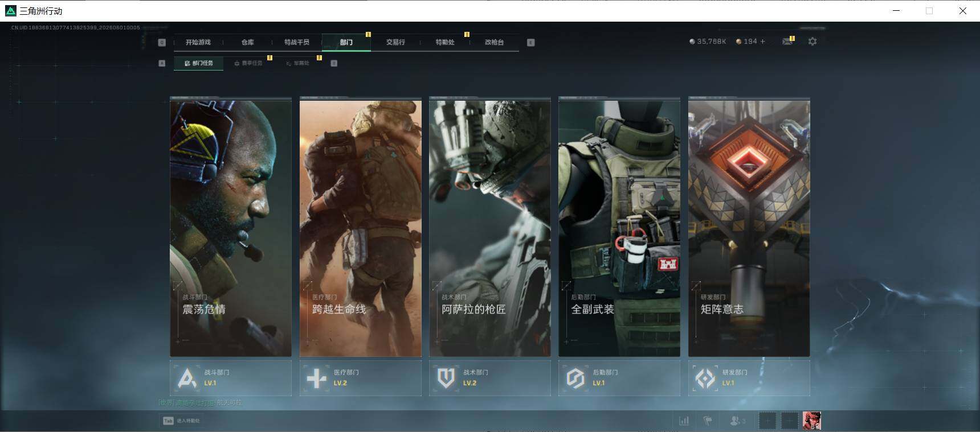Click the world chat message line
The image size is (980, 432).
point(201,403)
